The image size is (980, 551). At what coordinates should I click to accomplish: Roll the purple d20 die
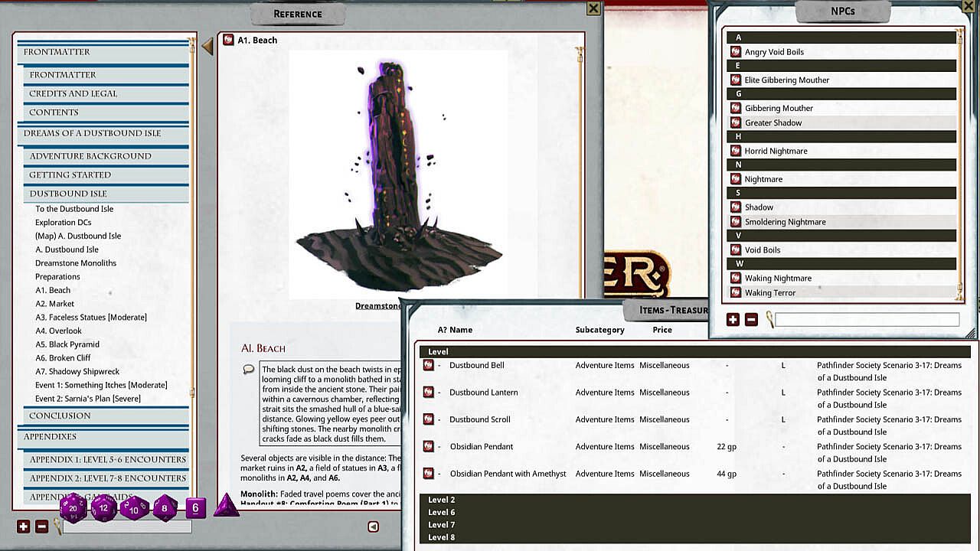[x=73, y=507]
